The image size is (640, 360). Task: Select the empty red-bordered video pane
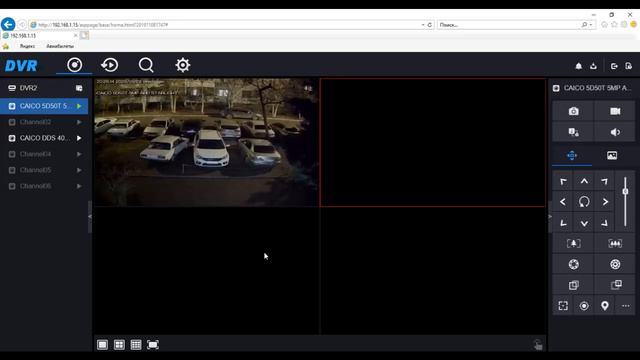[x=432, y=142]
